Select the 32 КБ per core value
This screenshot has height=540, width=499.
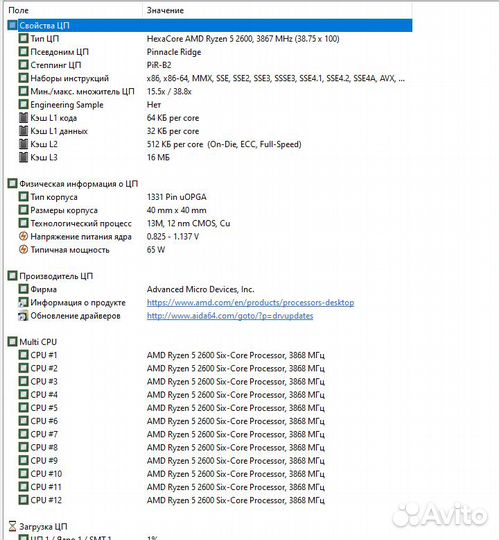click(x=173, y=131)
